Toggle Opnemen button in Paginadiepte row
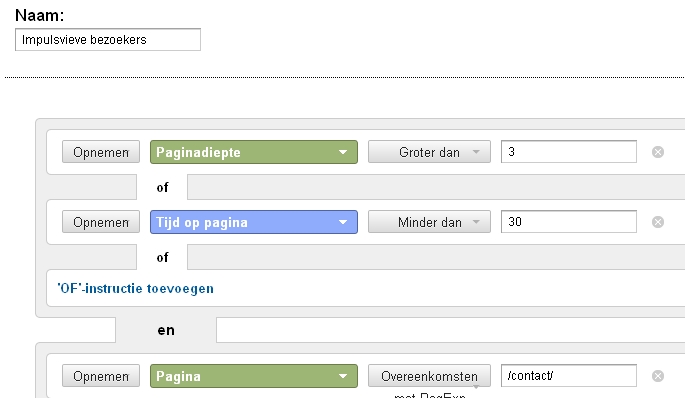 [x=101, y=152]
